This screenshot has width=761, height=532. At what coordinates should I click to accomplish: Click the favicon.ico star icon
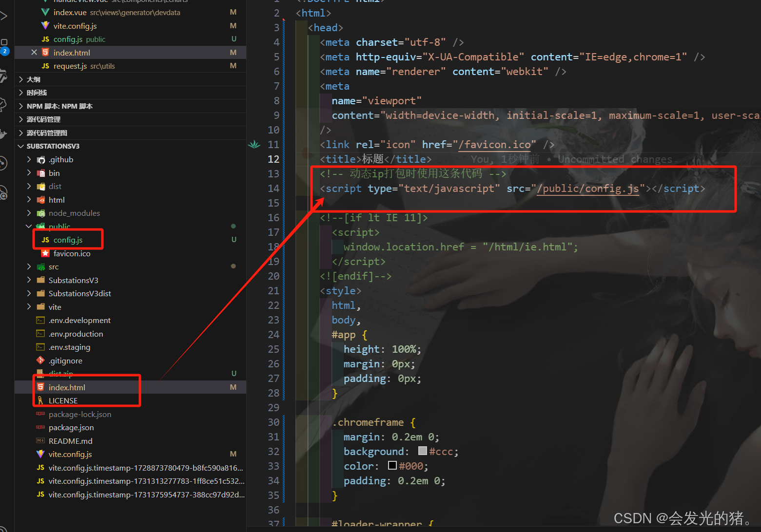pyautogui.click(x=45, y=253)
